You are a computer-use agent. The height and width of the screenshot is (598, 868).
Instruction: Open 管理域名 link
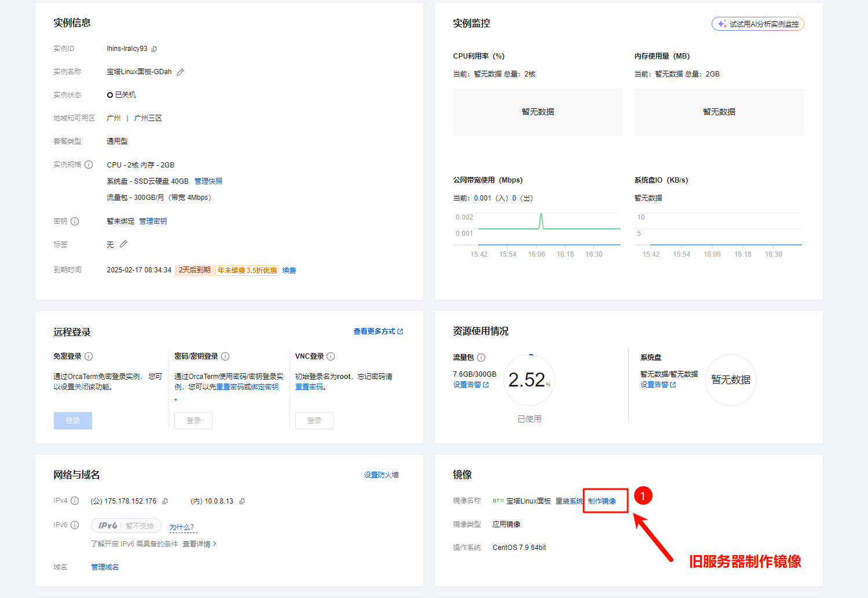[x=105, y=567]
